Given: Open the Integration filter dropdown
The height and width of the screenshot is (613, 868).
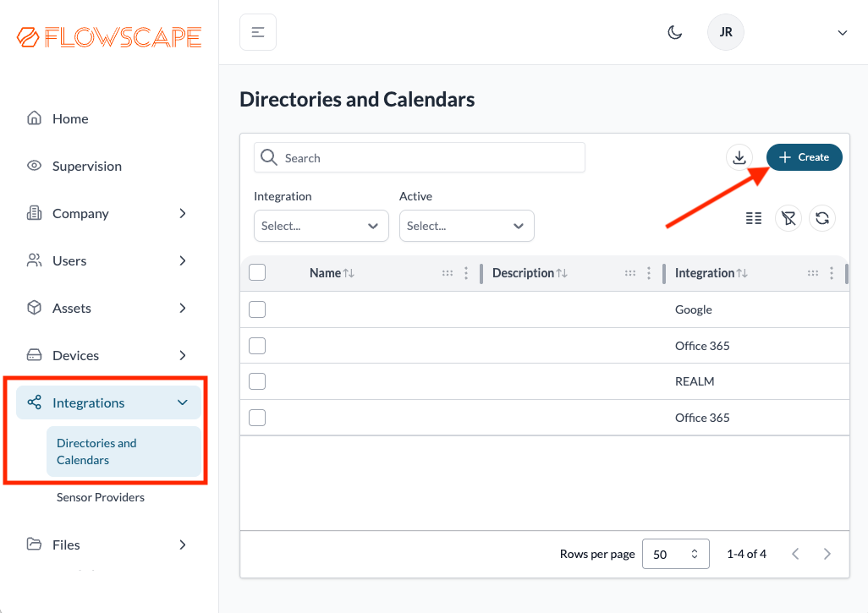Looking at the screenshot, I should click(321, 226).
